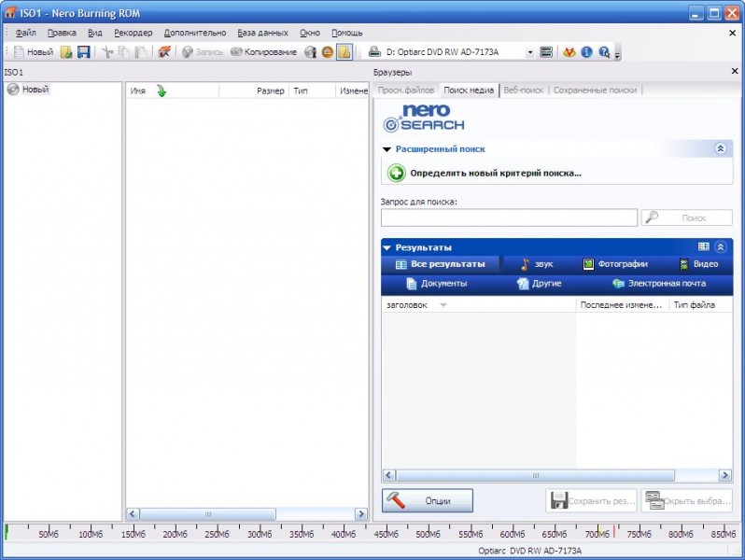Screen dimensions: 745x560
Task: Switch to the Веб-поиск tab
Action: click(x=524, y=91)
